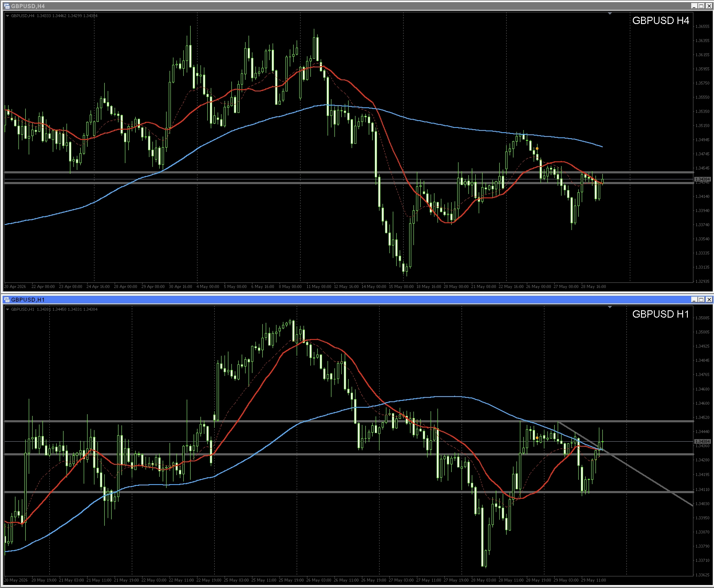Screen dimensions: 714x588
Task: Click the GBPUSD,H4 window title icon
Action: 6,6
